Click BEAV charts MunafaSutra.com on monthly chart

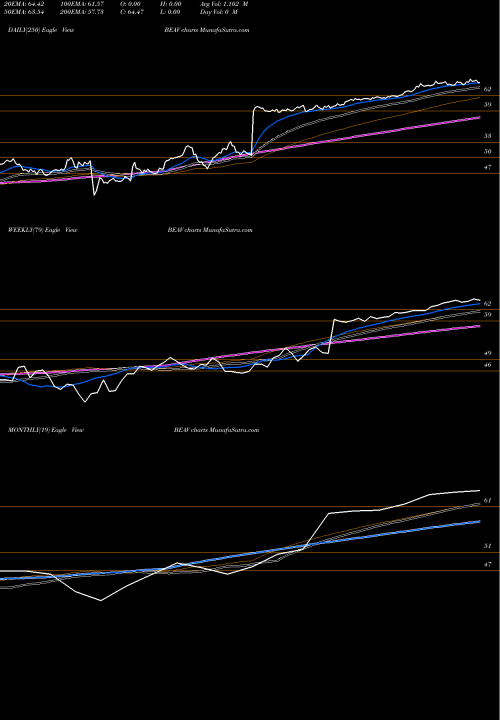(x=216, y=430)
